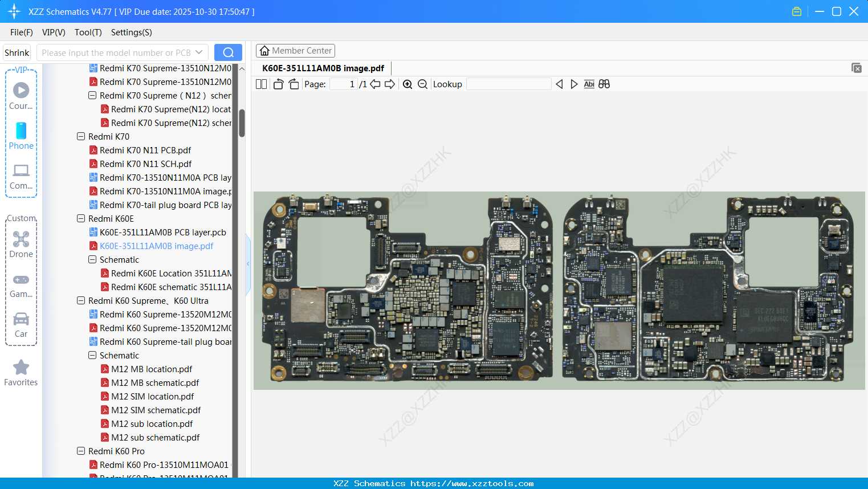The width and height of the screenshot is (868, 489).
Task: Click the VIP card icon in title bar
Action: click(x=796, y=11)
